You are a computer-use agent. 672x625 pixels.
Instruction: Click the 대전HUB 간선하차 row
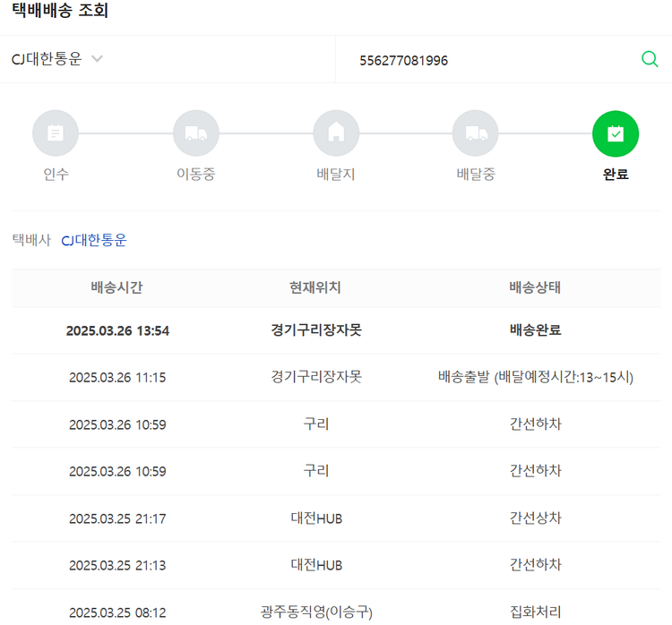[336, 565]
